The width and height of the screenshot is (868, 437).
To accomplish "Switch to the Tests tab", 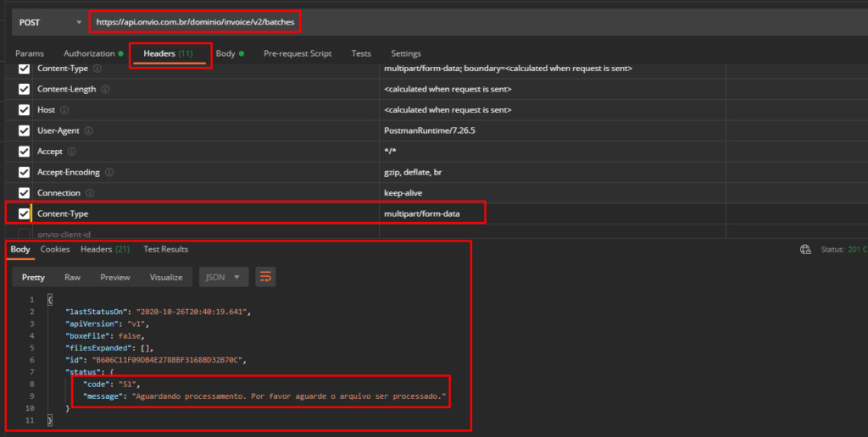I will (361, 53).
